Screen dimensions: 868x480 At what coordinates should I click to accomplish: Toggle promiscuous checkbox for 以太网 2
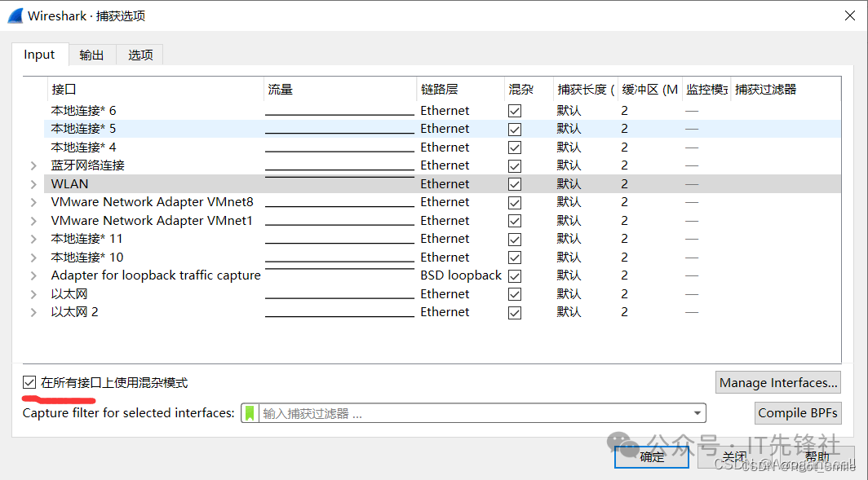click(515, 312)
